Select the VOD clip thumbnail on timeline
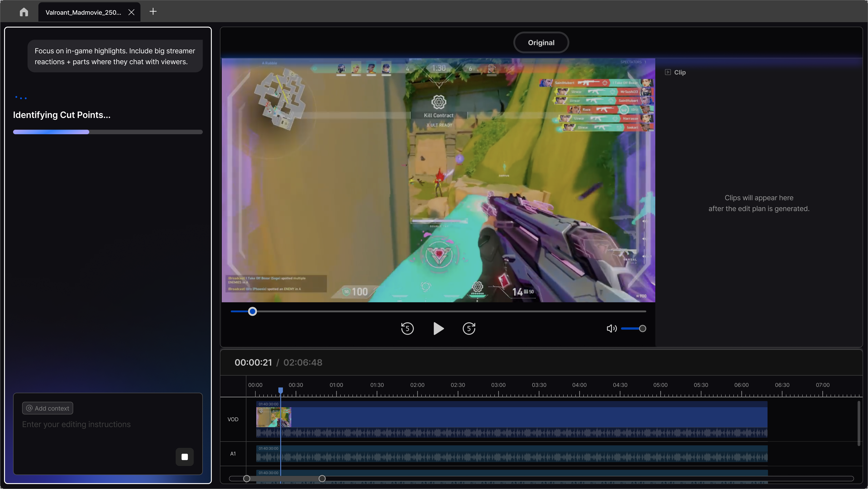 coord(274,417)
